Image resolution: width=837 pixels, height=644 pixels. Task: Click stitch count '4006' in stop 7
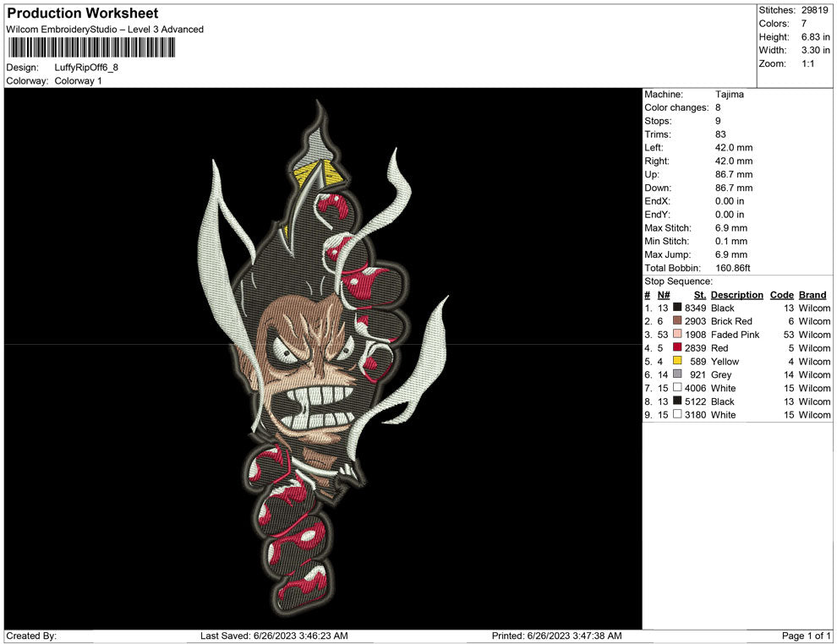point(696,388)
